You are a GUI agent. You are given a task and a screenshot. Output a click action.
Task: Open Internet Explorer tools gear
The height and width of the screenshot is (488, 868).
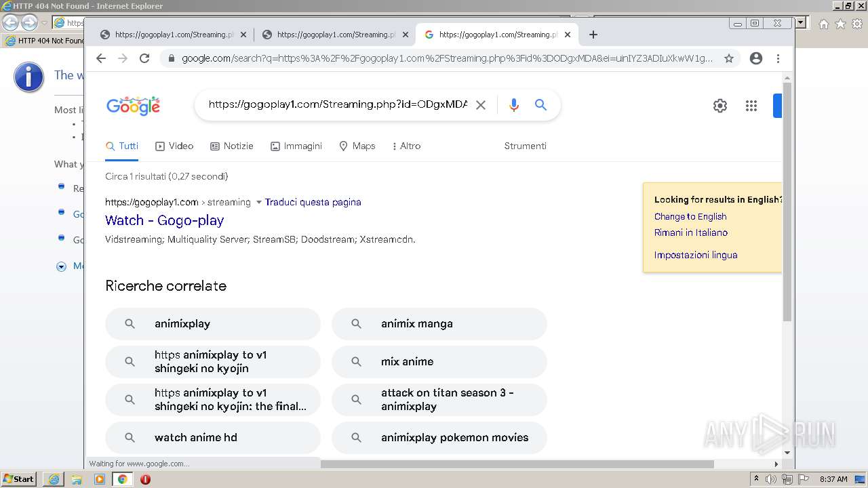pyautogui.click(x=856, y=24)
